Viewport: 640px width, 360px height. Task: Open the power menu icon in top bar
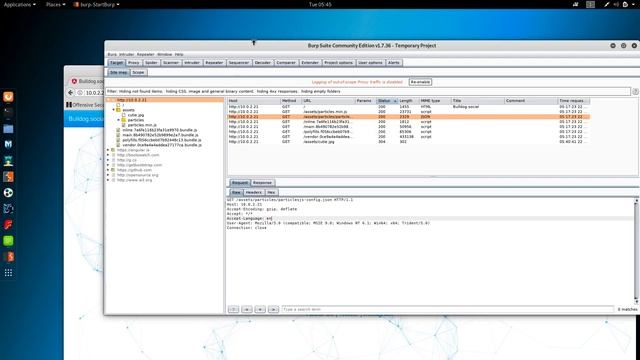pyautogui.click(x=625, y=4)
